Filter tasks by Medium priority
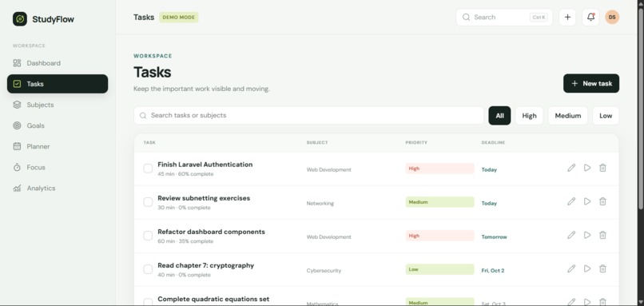 coord(567,116)
